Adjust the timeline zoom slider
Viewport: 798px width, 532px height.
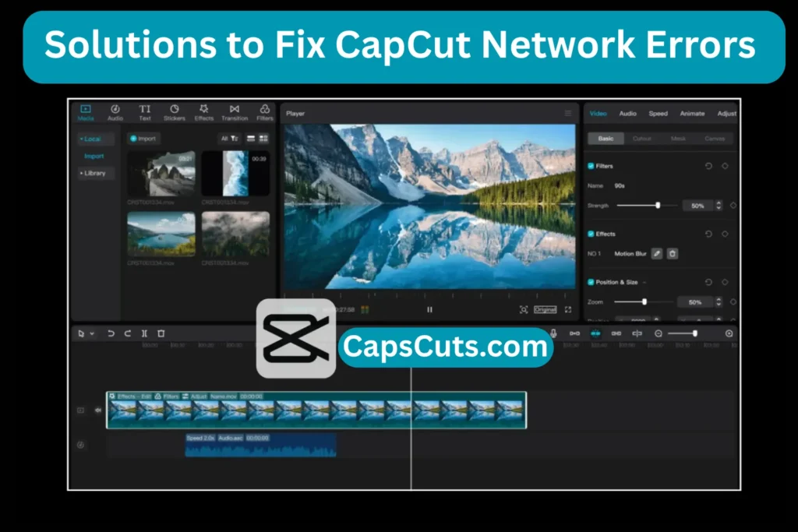[x=694, y=333]
